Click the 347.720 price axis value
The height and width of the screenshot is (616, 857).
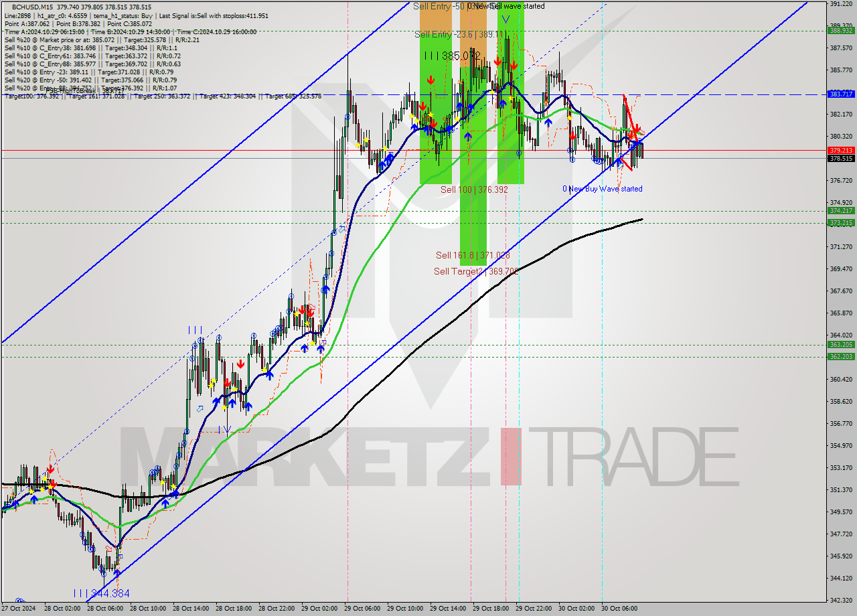pyautogui.click(x=841, y=534)
